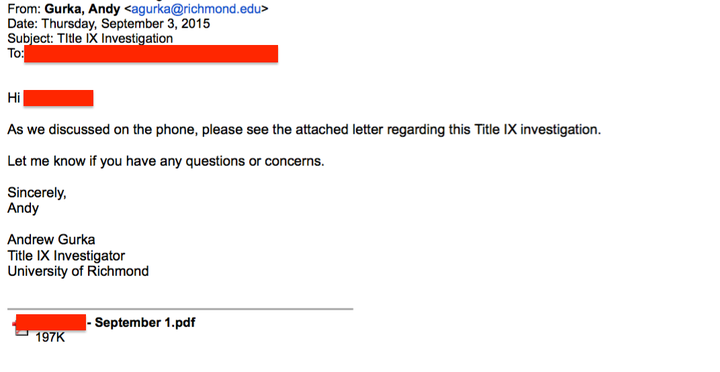Image resolution: width=720 pixels, height=372 pixels.
Task: Click the To: label in the header
Action: click(16, 53)
